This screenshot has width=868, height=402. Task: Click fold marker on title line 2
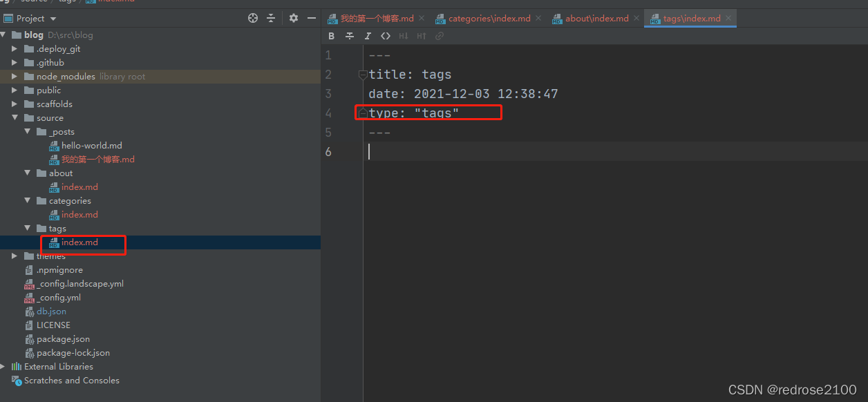pyautogui.click(x=363, y=75)
